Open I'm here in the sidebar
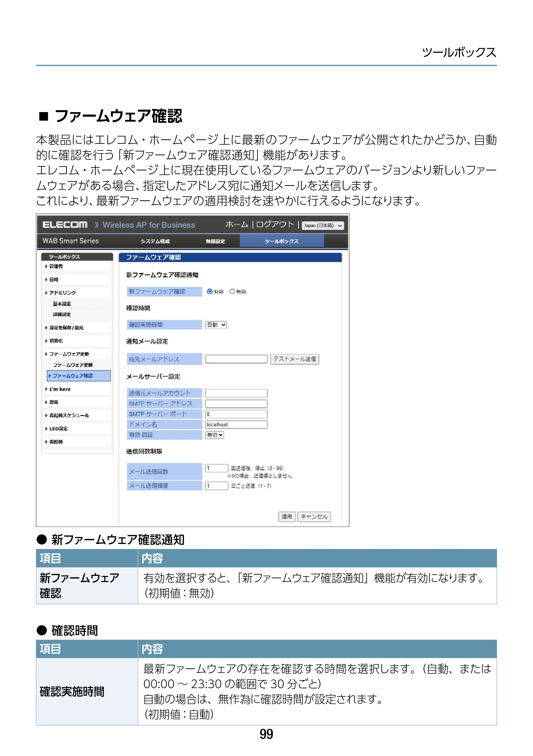This screenshot has height=756, width=533. [x=60, y=389]
